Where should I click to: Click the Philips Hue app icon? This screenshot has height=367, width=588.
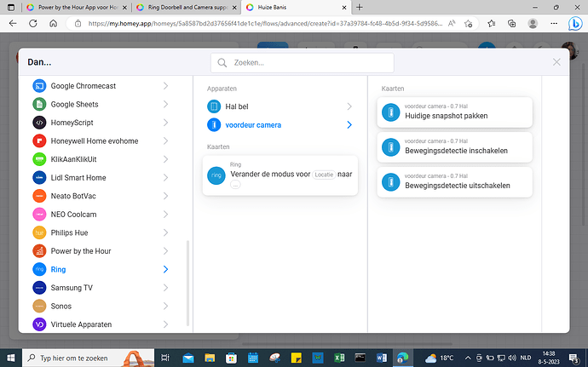click(x=39, y=232)
